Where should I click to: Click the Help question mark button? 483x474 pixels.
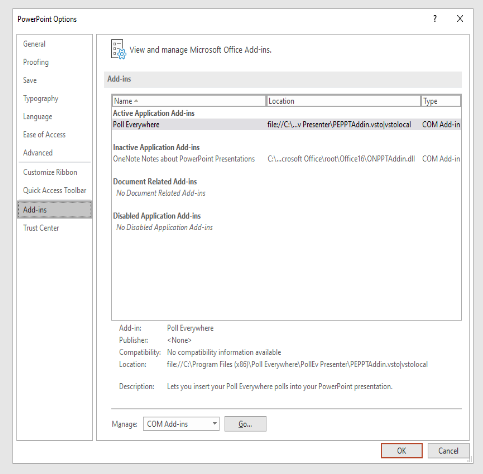click(435, 19)
